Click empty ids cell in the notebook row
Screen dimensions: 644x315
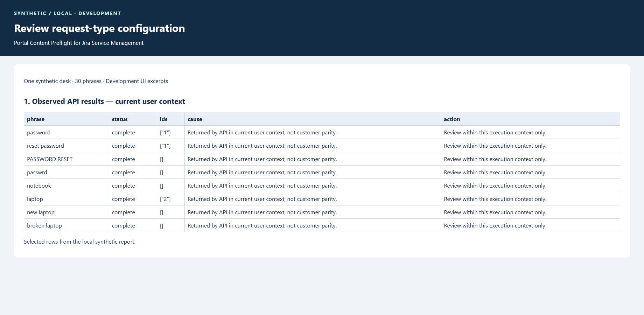(171, 185)
